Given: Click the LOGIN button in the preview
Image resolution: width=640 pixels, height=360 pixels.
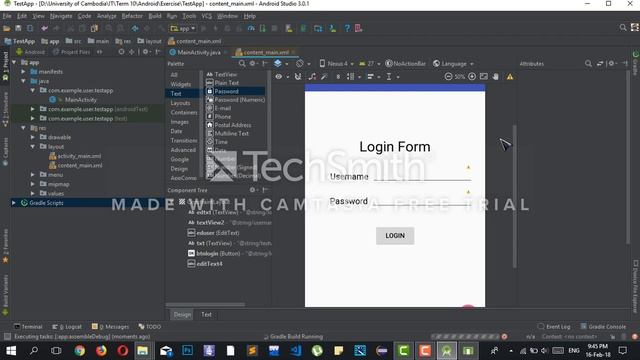Looking at the screenshot, I should pyautogui.click(x=395, y=236).
